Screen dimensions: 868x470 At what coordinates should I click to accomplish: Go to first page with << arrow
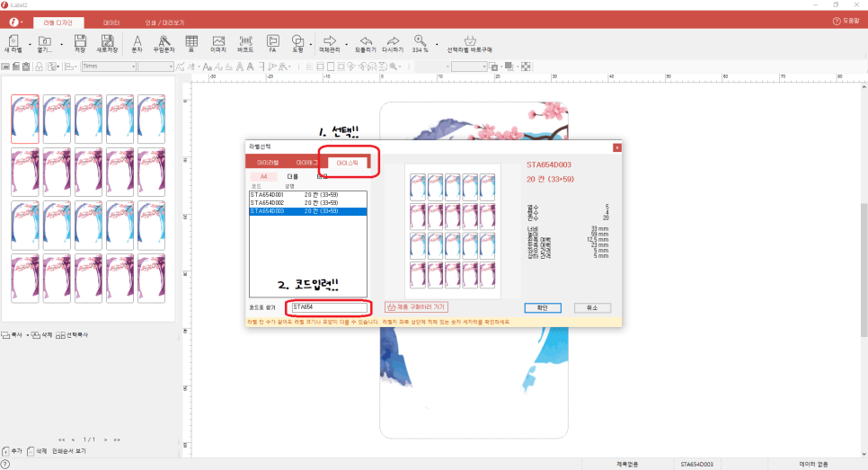[61, 439]
